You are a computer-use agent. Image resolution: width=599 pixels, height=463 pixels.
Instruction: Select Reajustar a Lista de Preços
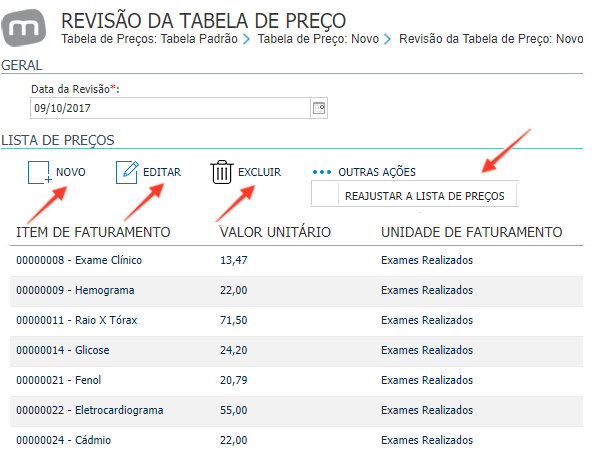[x=424, y=196]
